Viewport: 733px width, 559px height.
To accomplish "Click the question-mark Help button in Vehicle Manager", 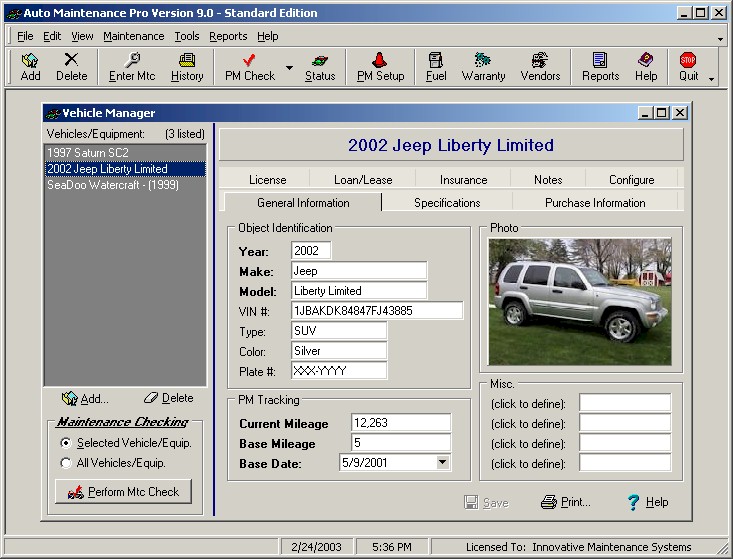I will (x=648, y=502).
